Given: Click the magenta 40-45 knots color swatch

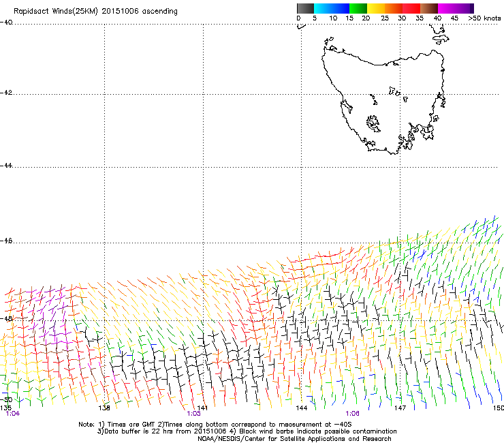Looking at the screenshot, I should point(447,8).
